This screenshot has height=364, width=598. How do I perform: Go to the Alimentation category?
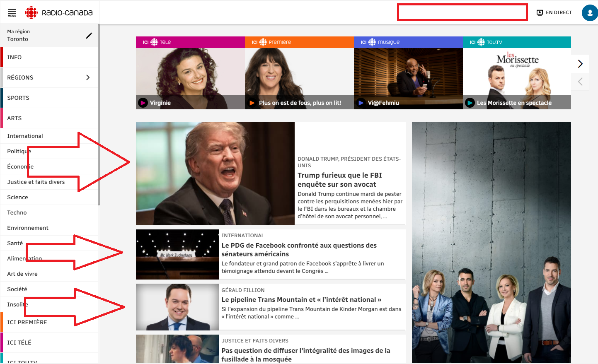(x=24, y=258)
